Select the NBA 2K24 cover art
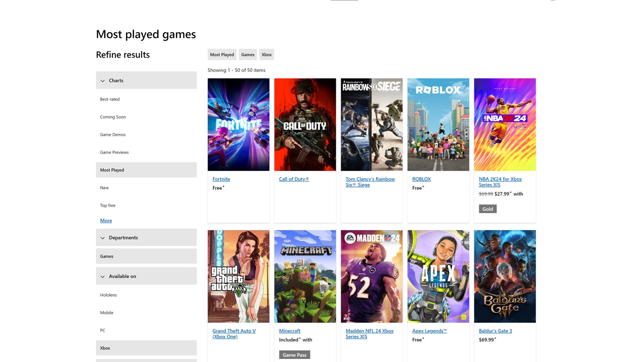Viewport: 644px width, 362px height. pyautogui.click(x=504, y=124)
